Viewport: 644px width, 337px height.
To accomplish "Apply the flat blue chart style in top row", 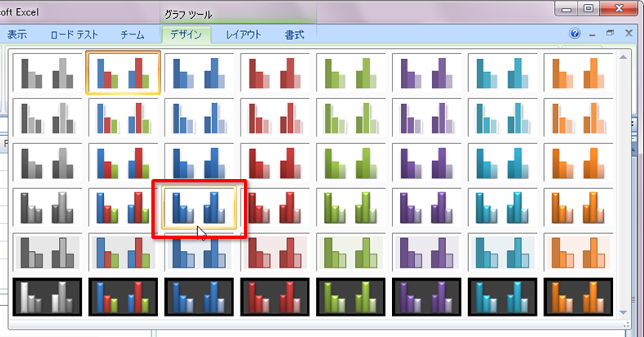I will [x=199, y=73].
